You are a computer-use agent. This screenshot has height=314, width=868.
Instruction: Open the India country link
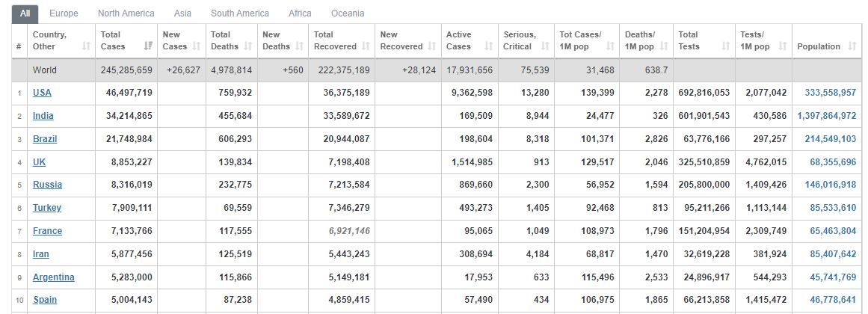43,116
